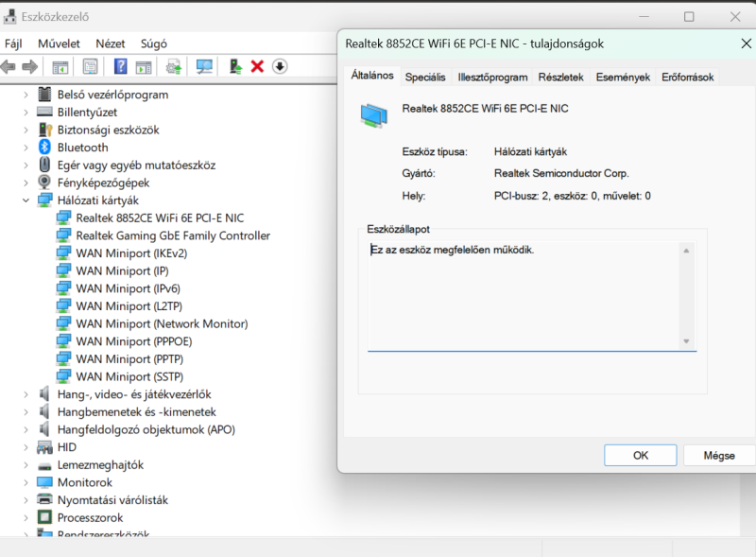Click the Forward arrow toolbar icon
This screenshot has width=756, height=557.
(x=30, y=66)
